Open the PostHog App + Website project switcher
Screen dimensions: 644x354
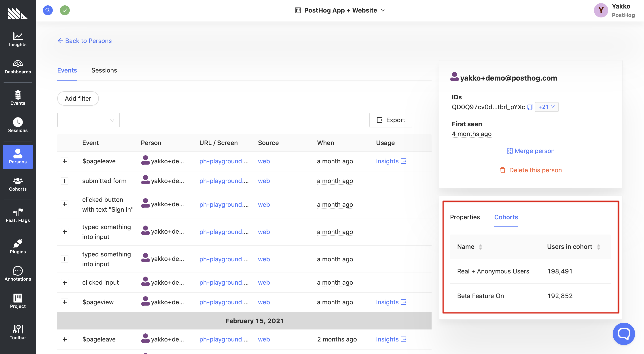pyautogui.click(x=340, y=10)
